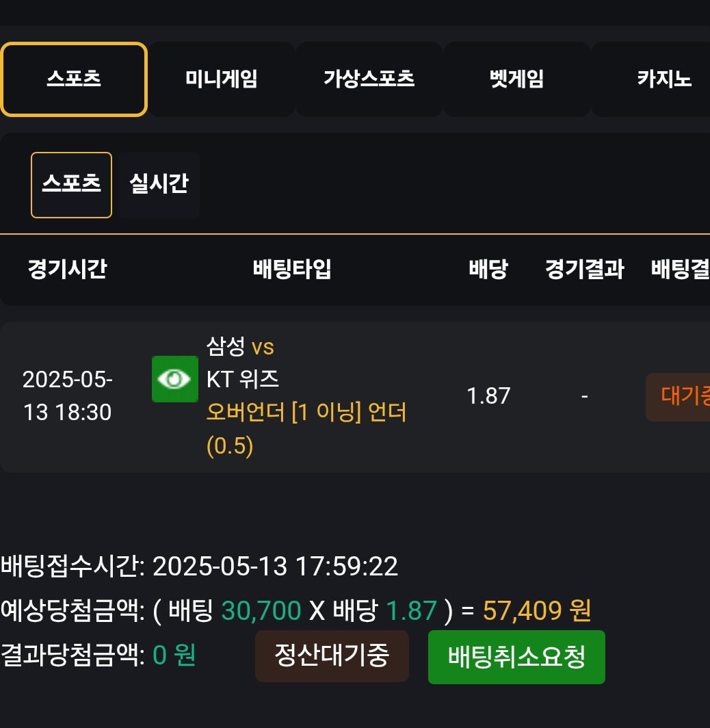710x728 pixels.
Task: Click the 정산대기중 status button
Action: tap(332, 656)
